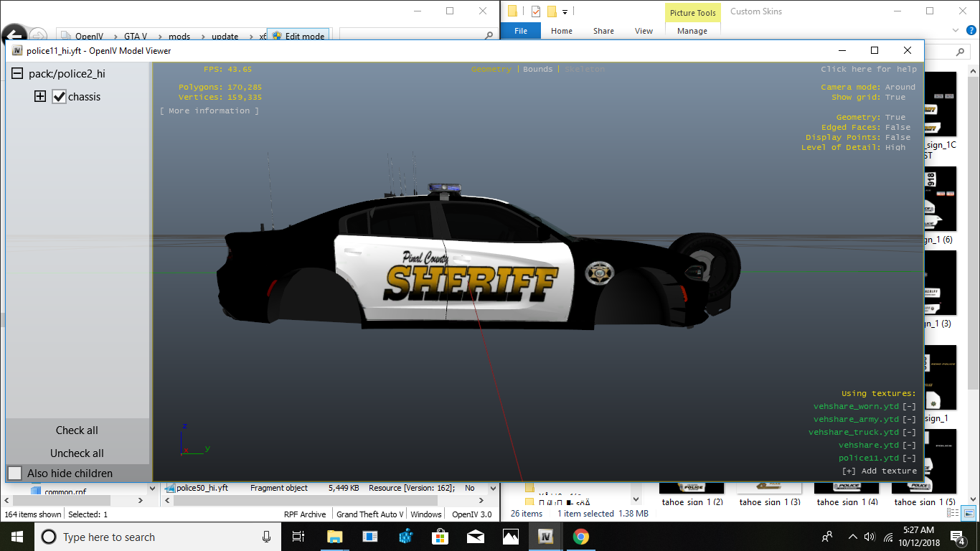Open the Windows Start menu
The width and height of the screenshot is (980, 551).
16,537
